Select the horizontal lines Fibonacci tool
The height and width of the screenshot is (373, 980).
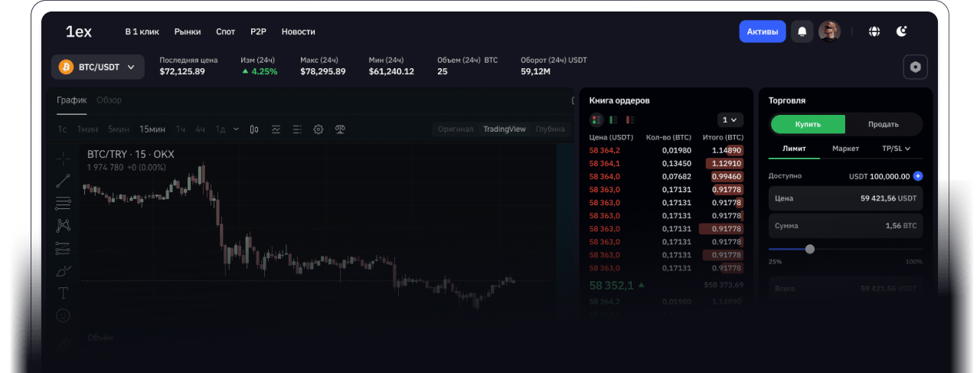click(63, 203)
